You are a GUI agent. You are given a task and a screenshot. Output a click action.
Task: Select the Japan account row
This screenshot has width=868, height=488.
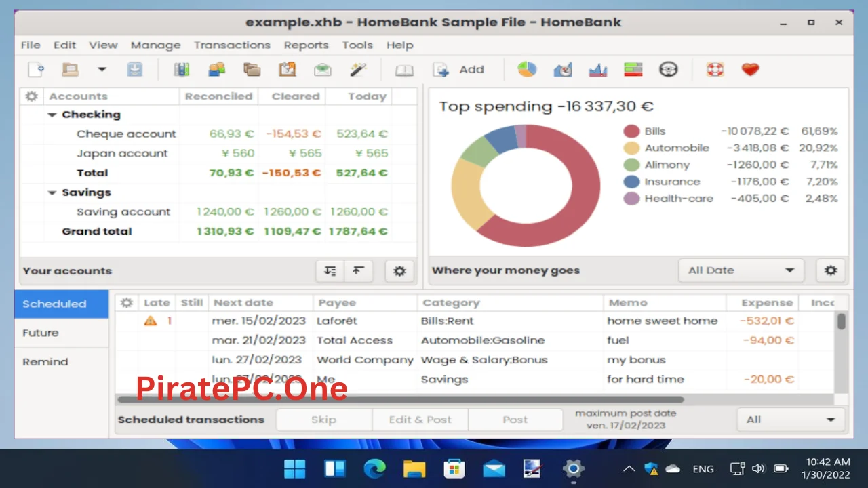coord(218,153)
